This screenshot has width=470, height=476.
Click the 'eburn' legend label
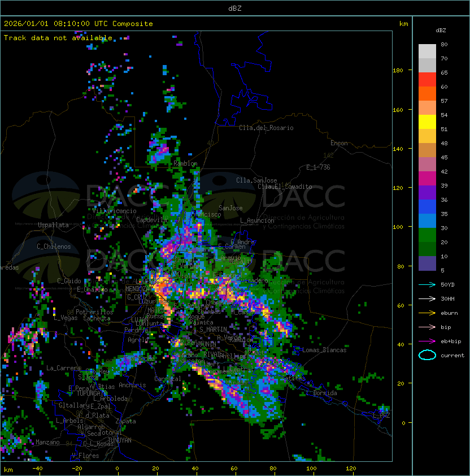449,313
